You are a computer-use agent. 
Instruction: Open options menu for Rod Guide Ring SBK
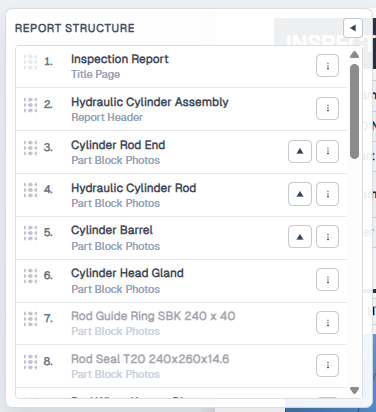(x=327, y=322)
